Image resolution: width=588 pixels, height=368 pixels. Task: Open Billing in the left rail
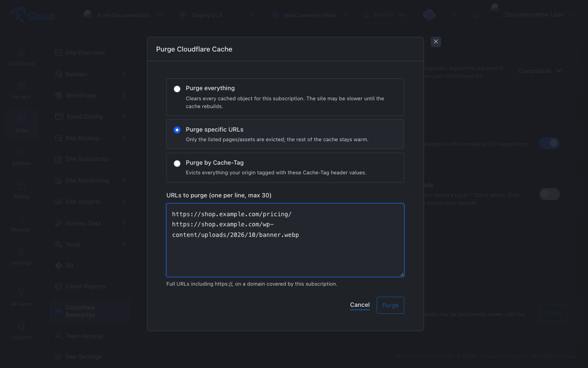point(21,190)
